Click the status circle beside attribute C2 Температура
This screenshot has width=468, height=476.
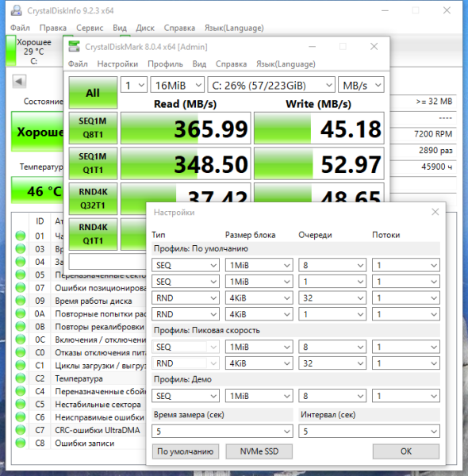[x=21, y=378]
